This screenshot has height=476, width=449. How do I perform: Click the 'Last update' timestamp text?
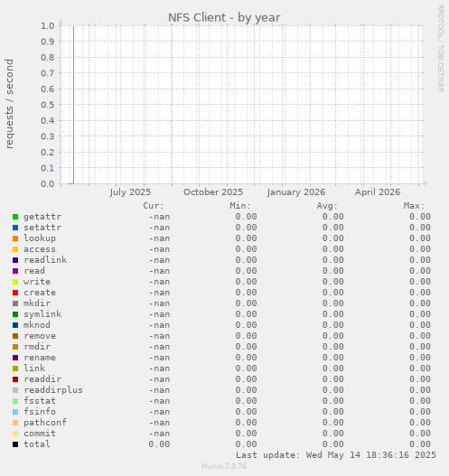coord(336,455)
